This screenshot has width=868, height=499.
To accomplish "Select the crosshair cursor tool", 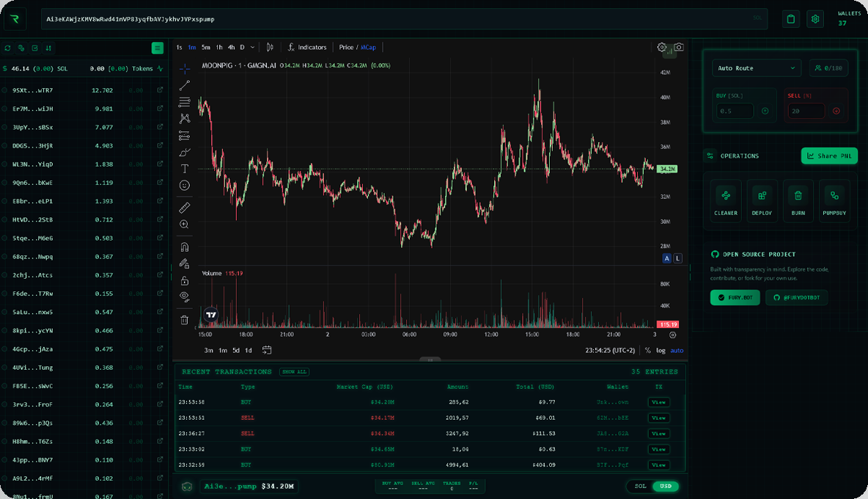I will click(x=184, y=69).
